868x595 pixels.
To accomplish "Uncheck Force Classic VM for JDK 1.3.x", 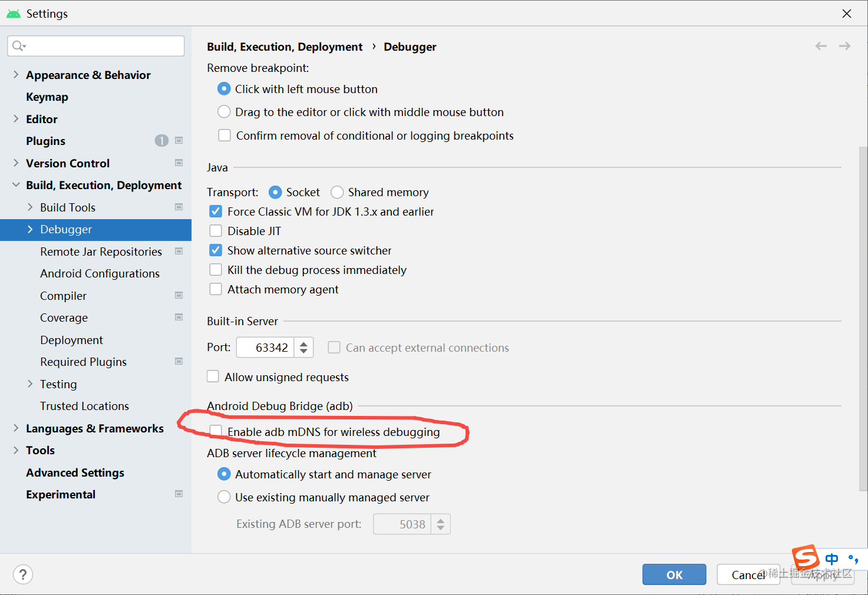I will [216, 211].
